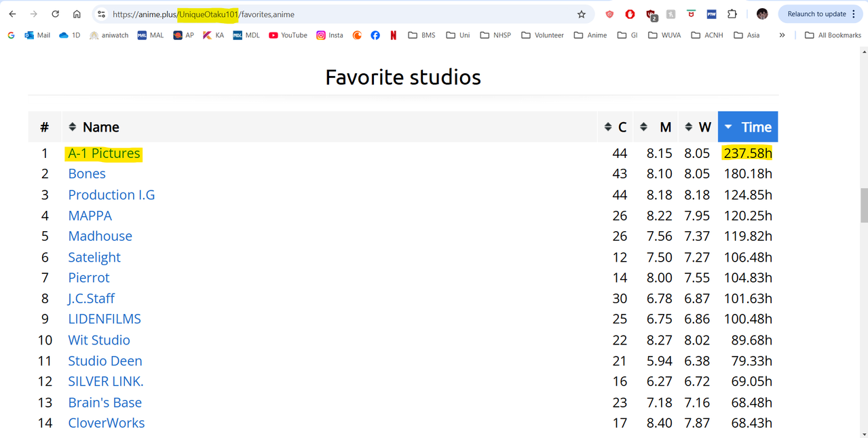Expand the ACNH bookmarks folder

706,35
